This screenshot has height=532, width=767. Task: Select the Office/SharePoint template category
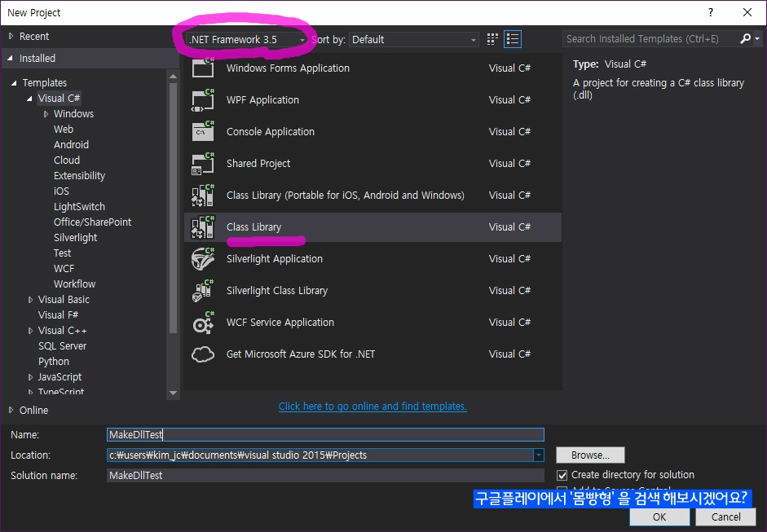pos(92,222)
